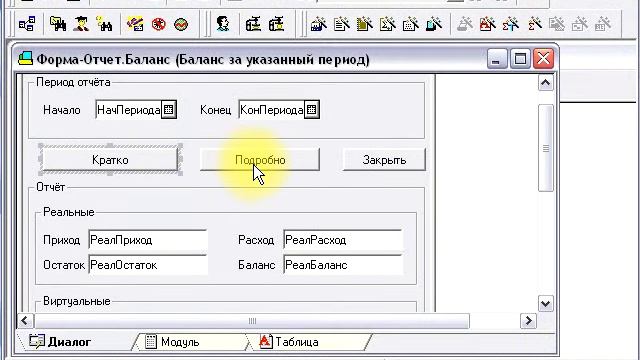Minimize the Форма-Отчет.Баланс window

coord(497,59)
